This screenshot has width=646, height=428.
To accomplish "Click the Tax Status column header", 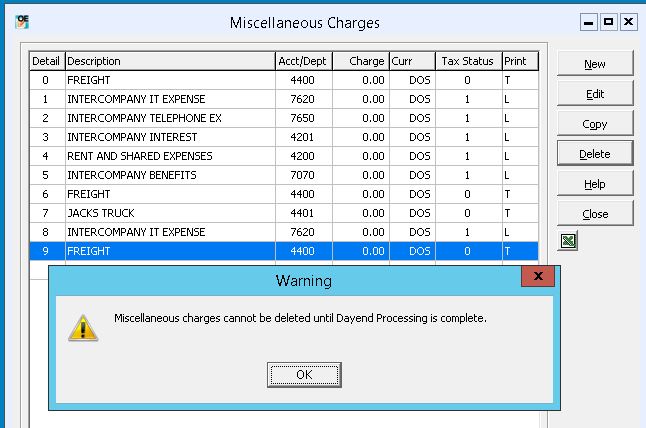I will tap(467, 61).
